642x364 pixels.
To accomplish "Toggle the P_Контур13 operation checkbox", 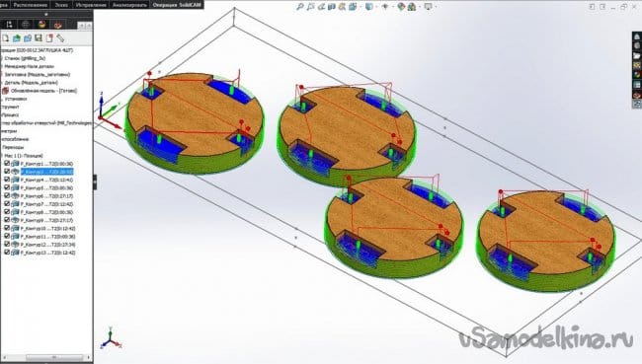I will (x=7, y=253).
